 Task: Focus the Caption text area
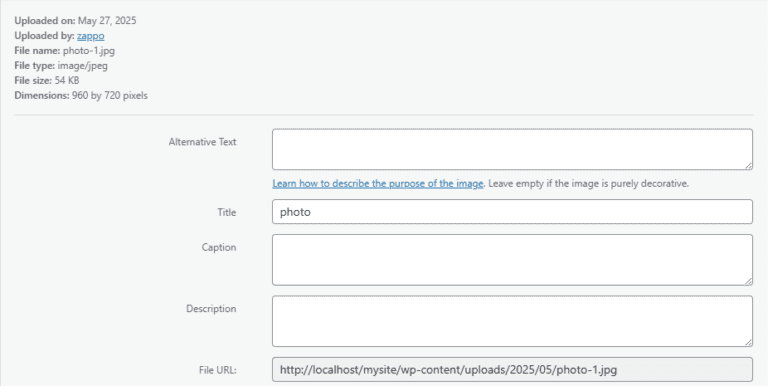click(512, 260)
